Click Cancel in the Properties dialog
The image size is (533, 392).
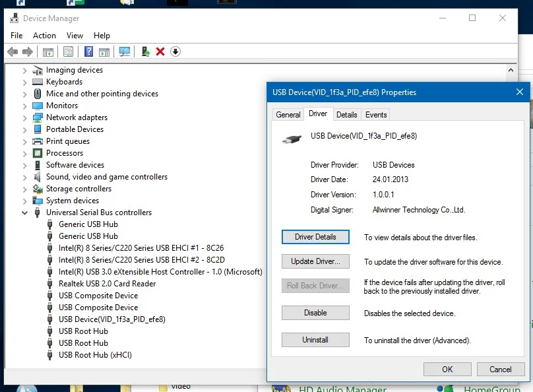(x=501, y=369)
